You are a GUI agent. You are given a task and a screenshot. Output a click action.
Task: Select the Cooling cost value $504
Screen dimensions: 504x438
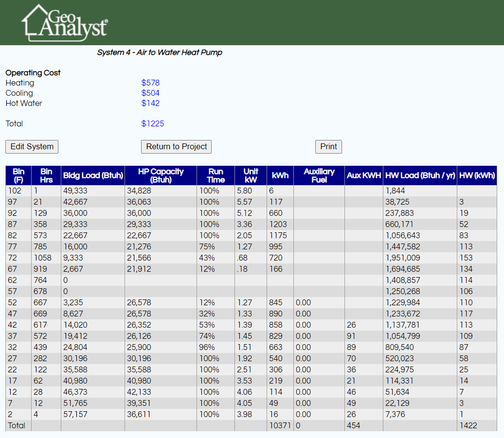[x=150, y=93]
